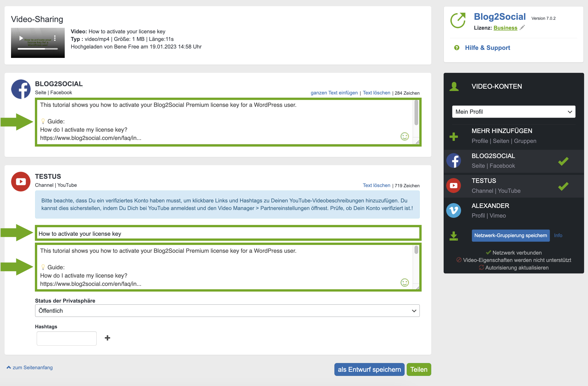Click the large Facebook icon in main panel
This screenshot has width=588, height=386.
[21, 89]
